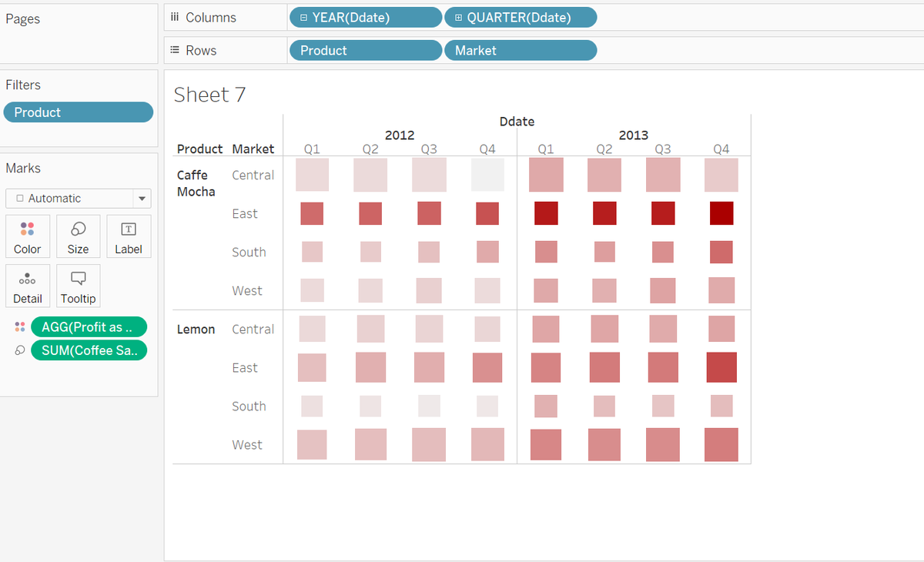This screenshot has width=924, height=562.
Task: Click the Ddate field header
Action: tap(517, 122)
